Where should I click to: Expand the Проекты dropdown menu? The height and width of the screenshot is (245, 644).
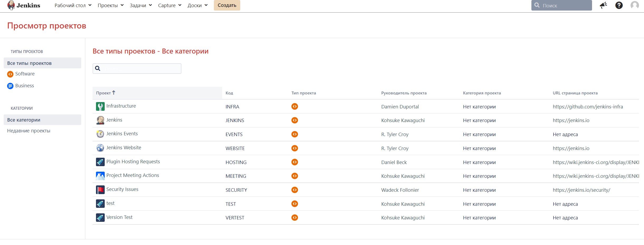click(x=110, y=5)
